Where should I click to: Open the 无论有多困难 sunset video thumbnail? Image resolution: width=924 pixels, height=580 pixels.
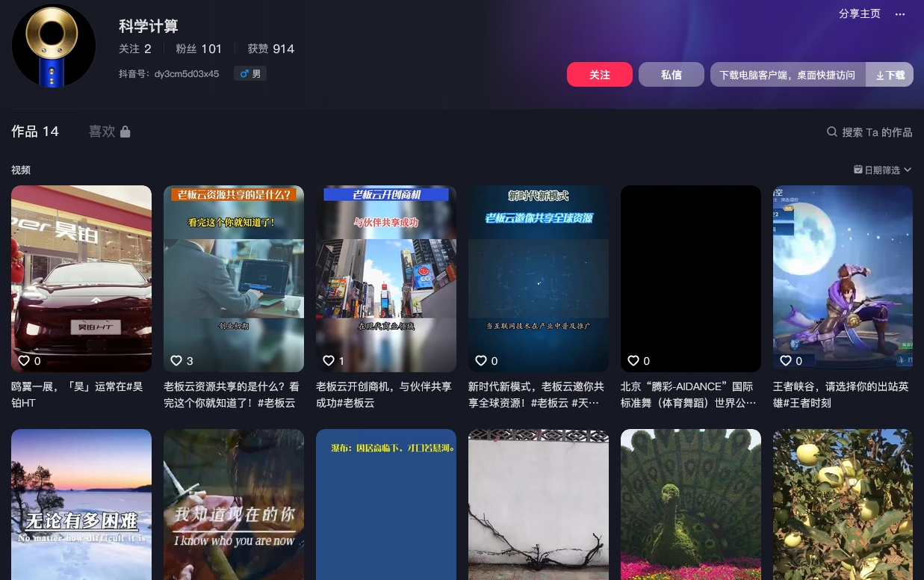(81, 505)
